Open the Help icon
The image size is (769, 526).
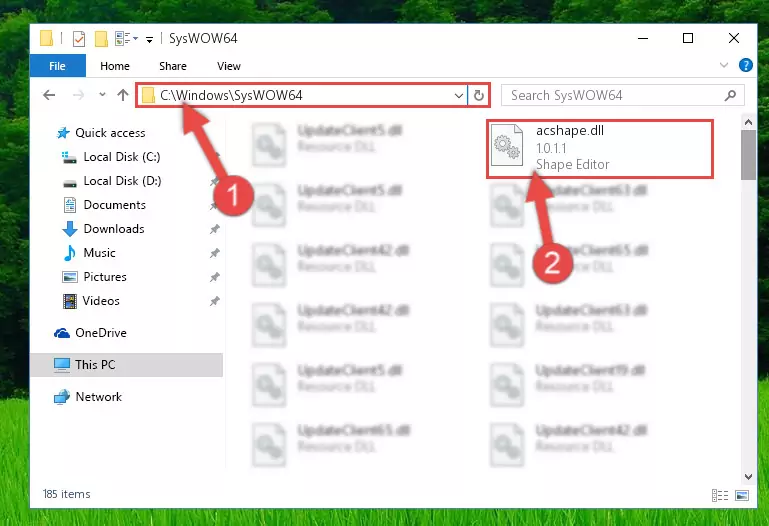click(745, 65)
